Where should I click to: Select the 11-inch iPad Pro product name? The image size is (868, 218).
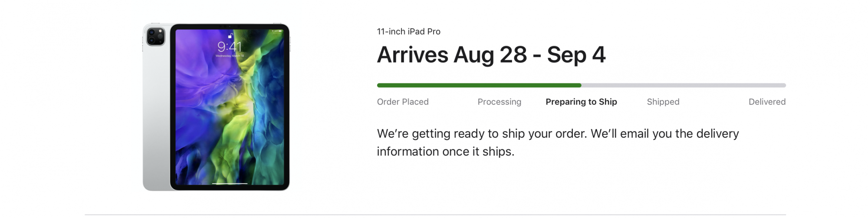pos(408,31)
